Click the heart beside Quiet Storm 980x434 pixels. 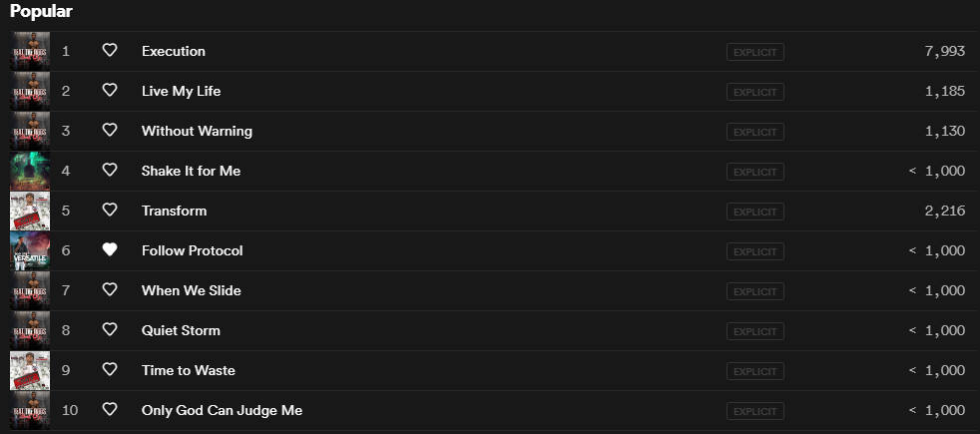pyautogui.click(x=110, y=330)
